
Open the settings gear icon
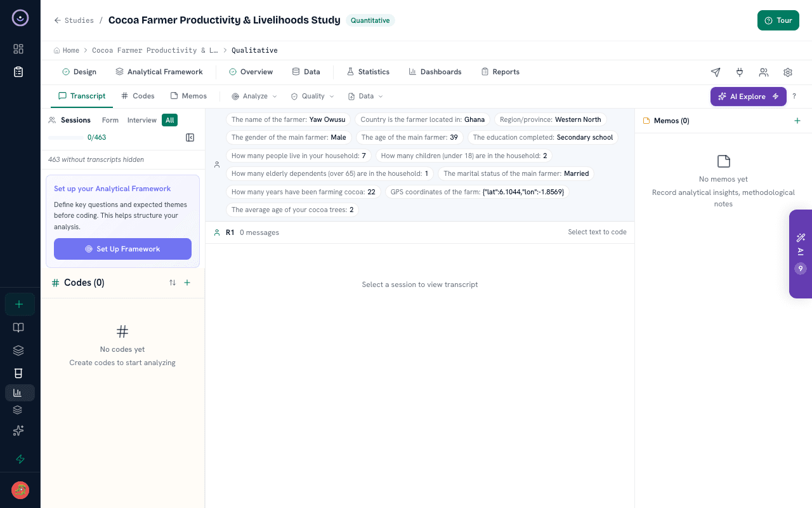coord(788,72)
